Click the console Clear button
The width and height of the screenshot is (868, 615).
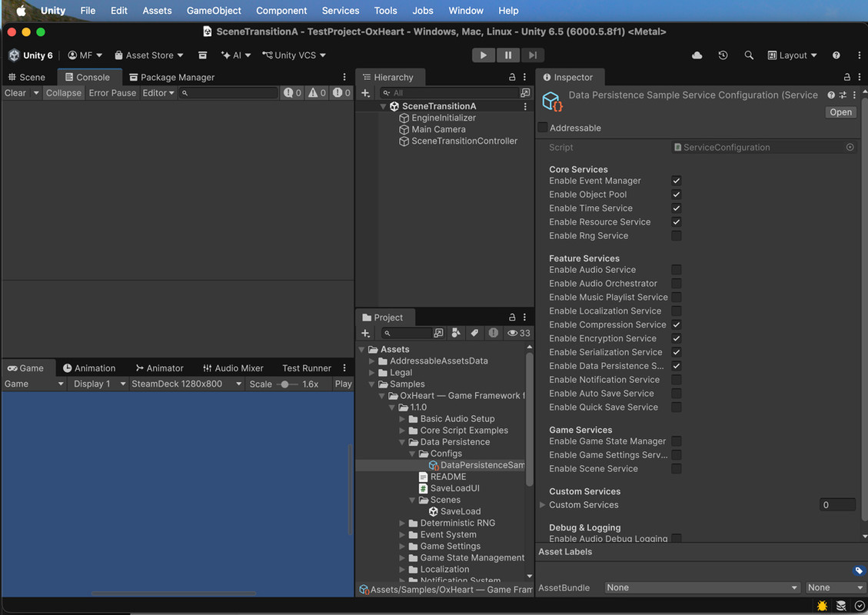15,93
